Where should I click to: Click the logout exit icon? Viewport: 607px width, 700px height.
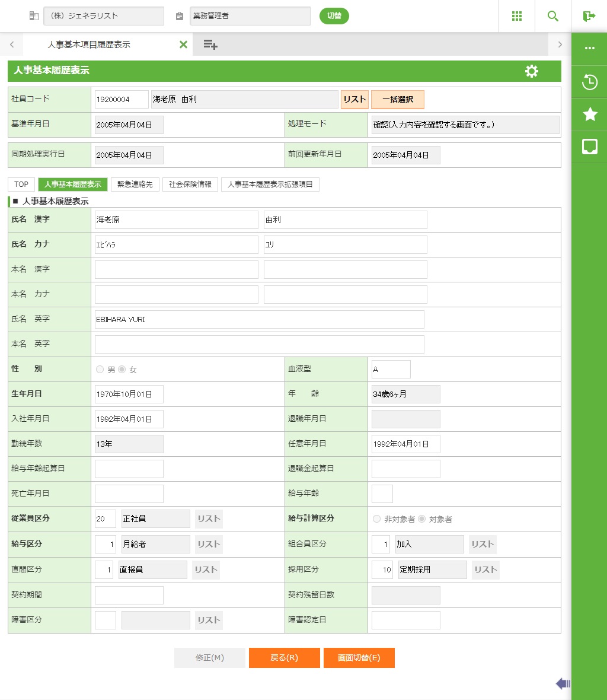pos(589,16)
